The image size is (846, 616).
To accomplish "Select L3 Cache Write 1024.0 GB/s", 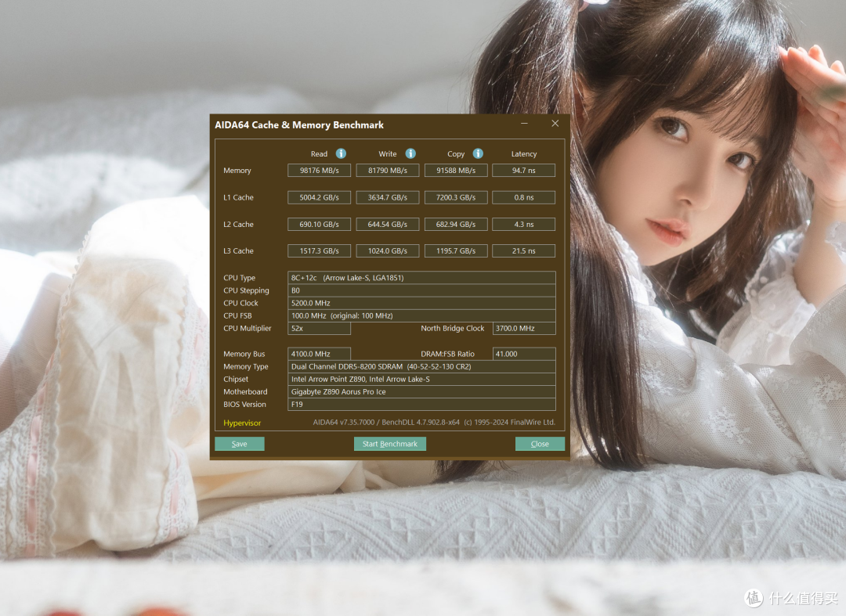I will coord(388,250).
